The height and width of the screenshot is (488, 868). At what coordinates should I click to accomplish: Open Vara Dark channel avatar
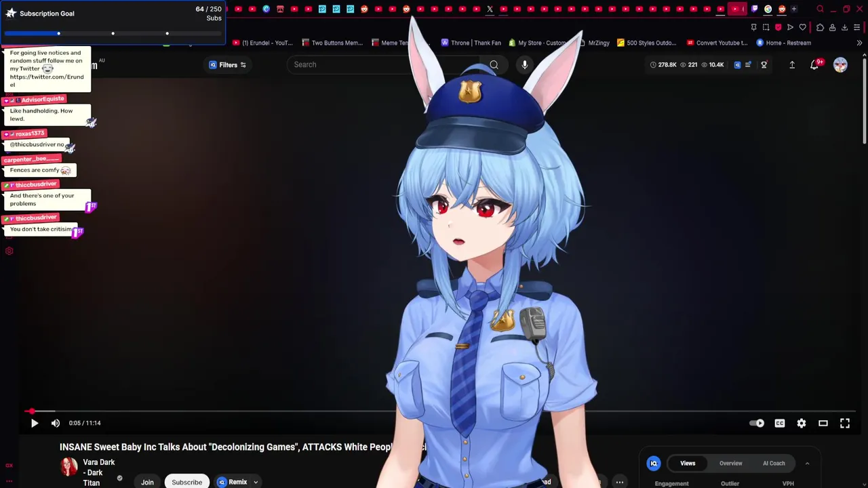[69, 466]
